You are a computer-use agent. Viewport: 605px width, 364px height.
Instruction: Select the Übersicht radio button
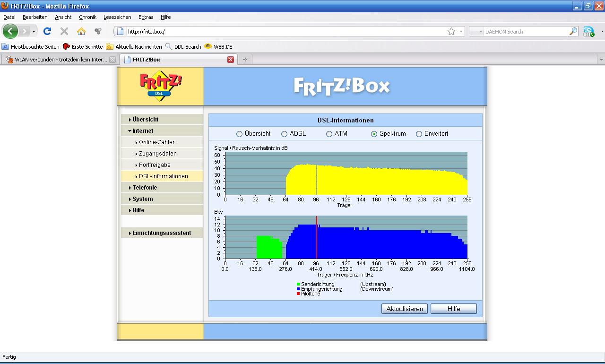coord(239,134)
